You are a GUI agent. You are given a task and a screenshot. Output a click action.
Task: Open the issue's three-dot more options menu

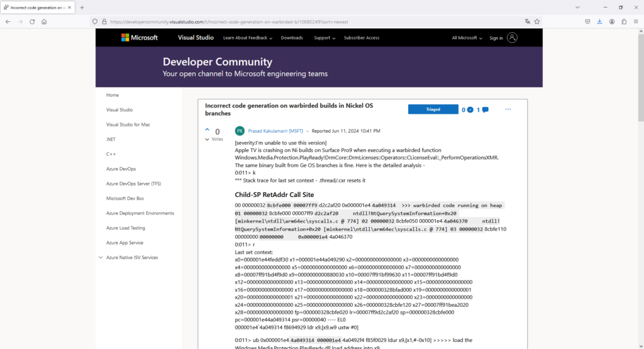coord(508,109)
